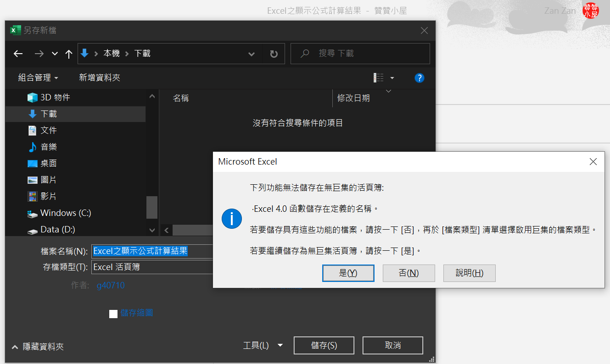Click the 檔案名稱 input field
Viewport: 610px width, 364px height.
153,251
